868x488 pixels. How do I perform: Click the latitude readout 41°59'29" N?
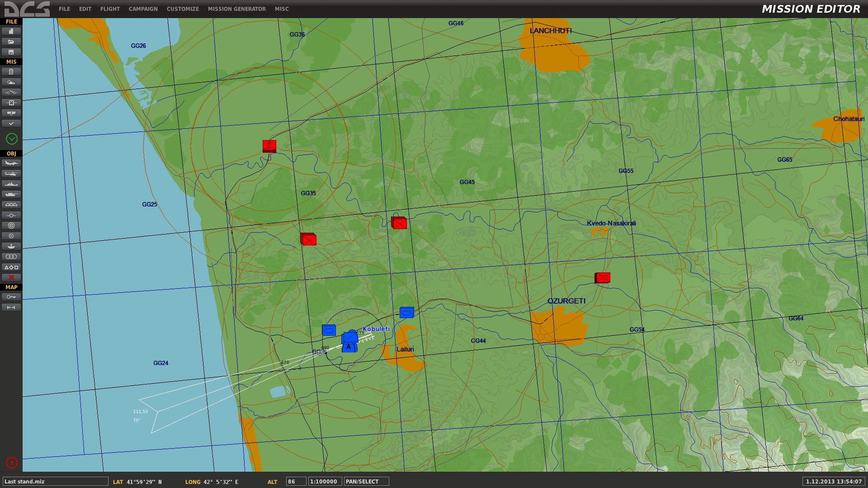[x=144, y=482]
